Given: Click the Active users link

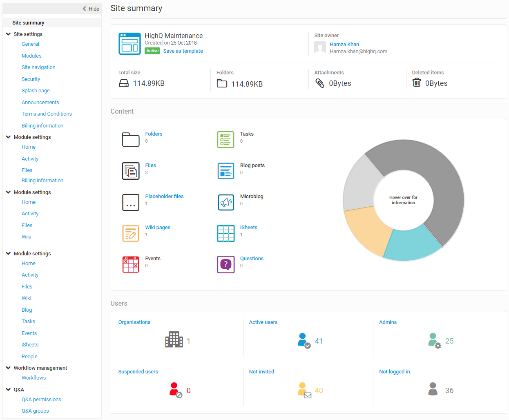Looking at the screenshot, I should point(263,322).
